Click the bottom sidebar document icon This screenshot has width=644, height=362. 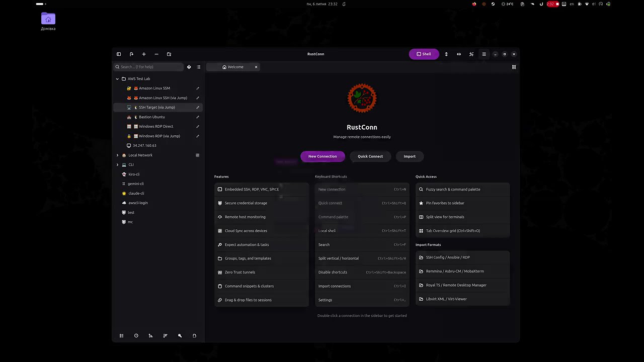(x=194, y=336)
